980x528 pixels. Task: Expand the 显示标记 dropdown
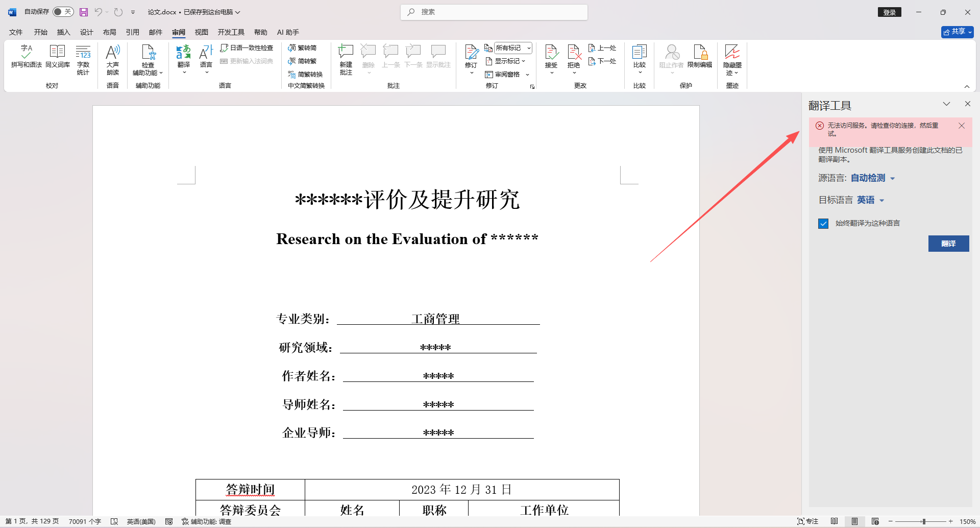coord(505,61)
